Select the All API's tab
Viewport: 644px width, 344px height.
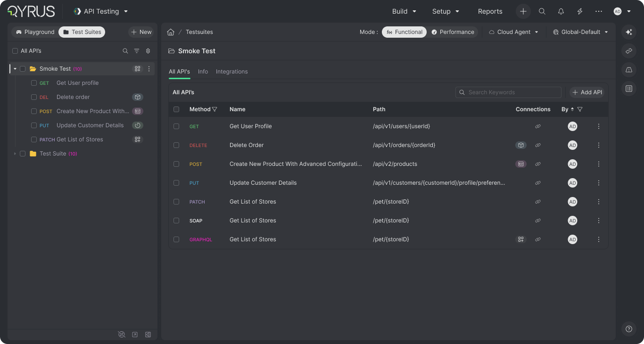click(x=179, y=72)
